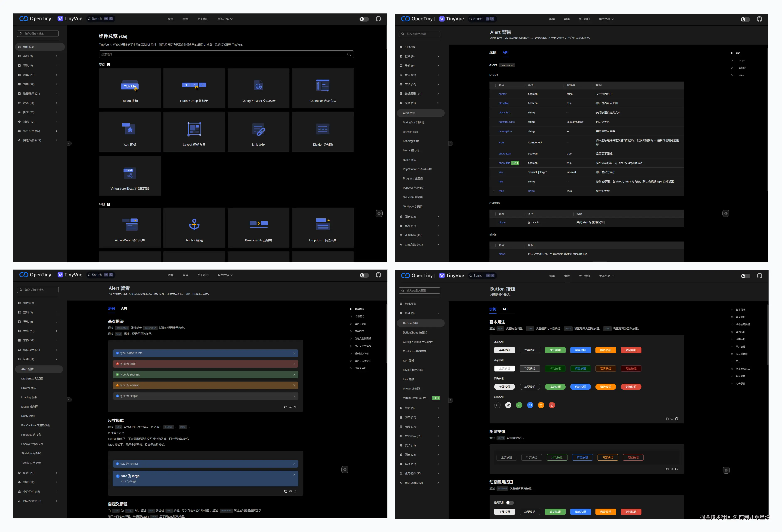Viewport: 782px width, 532px height.
Task: Click the ghost green-outlined 成功按钮
Action: tap(557, 457)
